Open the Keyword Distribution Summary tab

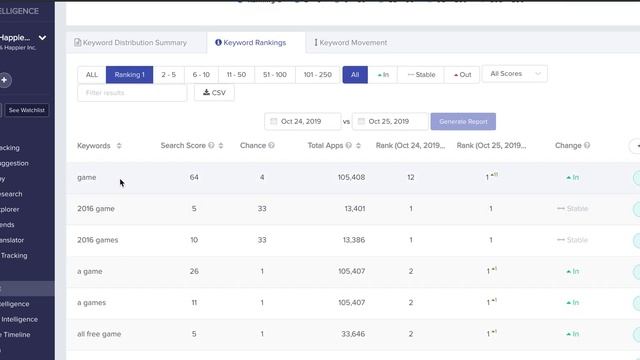131,43
